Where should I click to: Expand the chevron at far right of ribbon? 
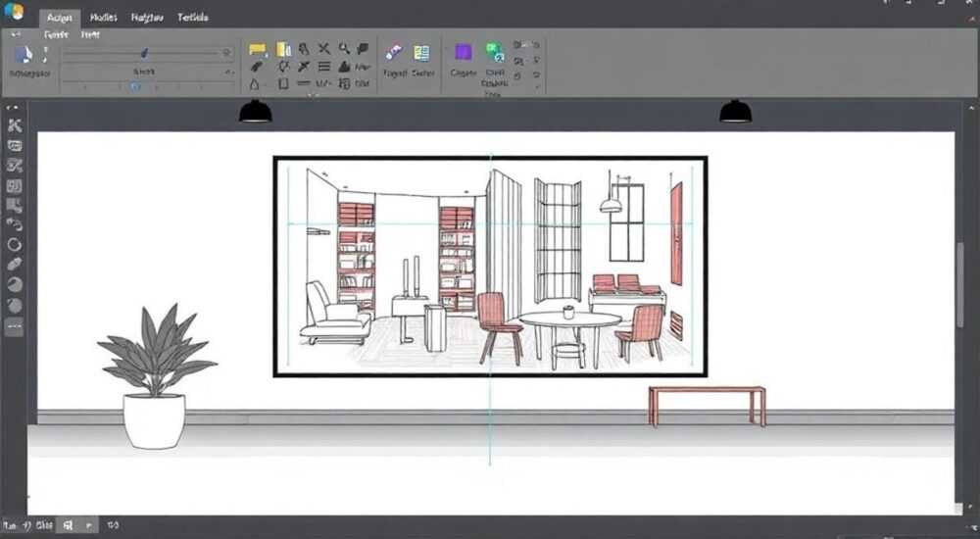click(537, 87)
